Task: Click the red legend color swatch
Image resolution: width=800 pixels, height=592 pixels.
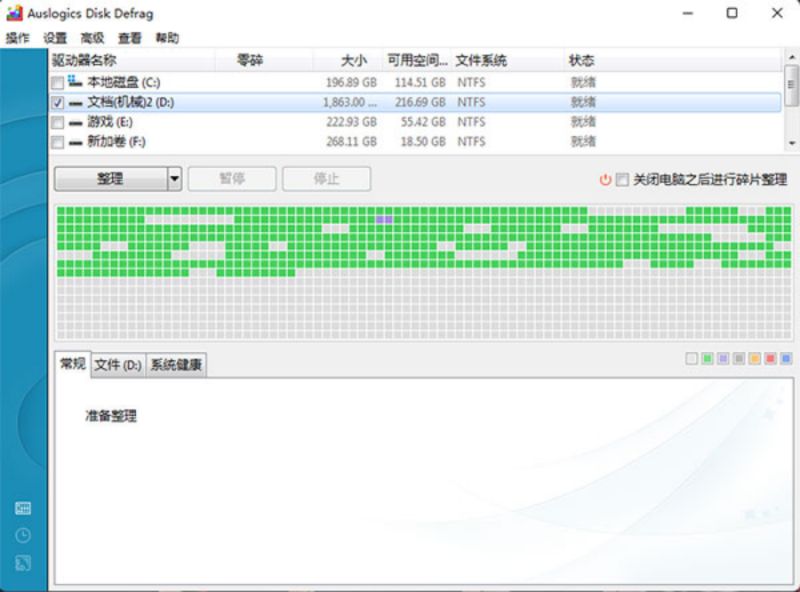Action: tap(770, 359)
